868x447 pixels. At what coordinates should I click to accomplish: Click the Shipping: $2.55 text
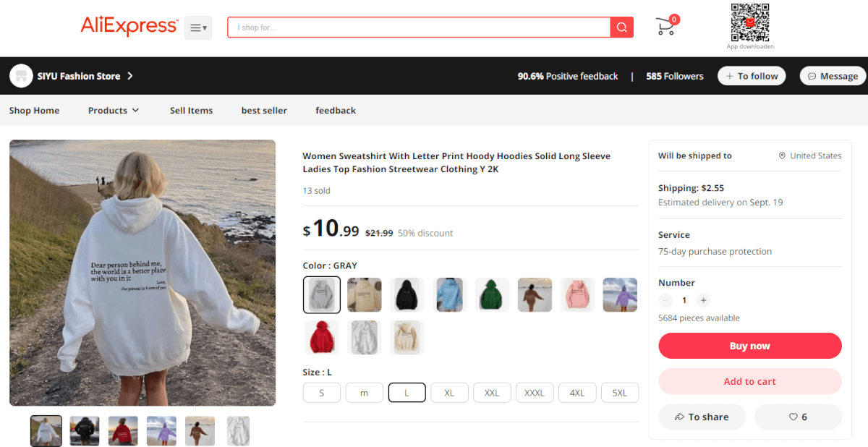pyautogui.click(x=691, y=188)
